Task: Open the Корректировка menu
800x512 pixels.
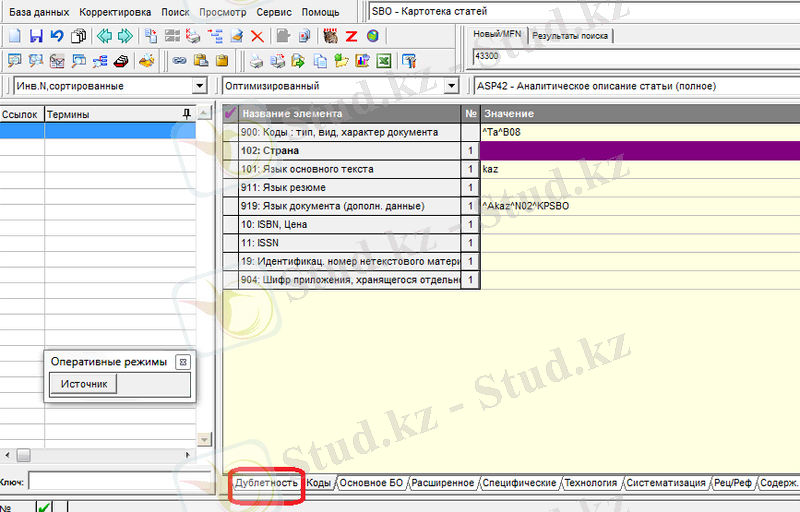Action: pos(115,12)
